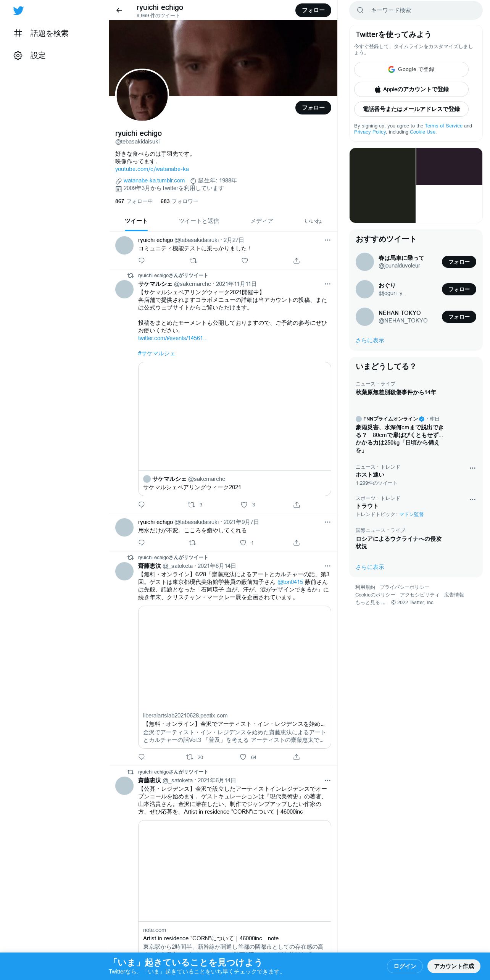Click アカウント作成 button in bottom bar
The height and width of the screenshot is (980, 490).
click(x=454, y=966)
